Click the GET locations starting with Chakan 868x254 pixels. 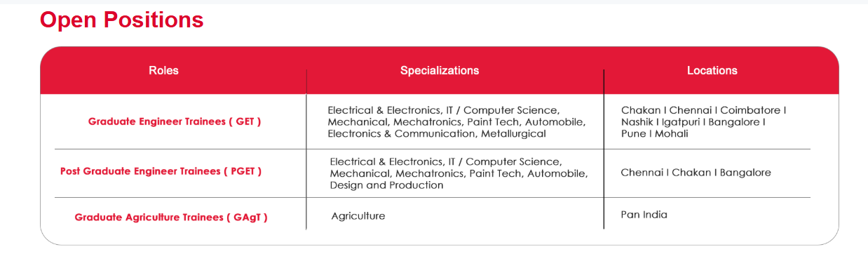[703, 122]
